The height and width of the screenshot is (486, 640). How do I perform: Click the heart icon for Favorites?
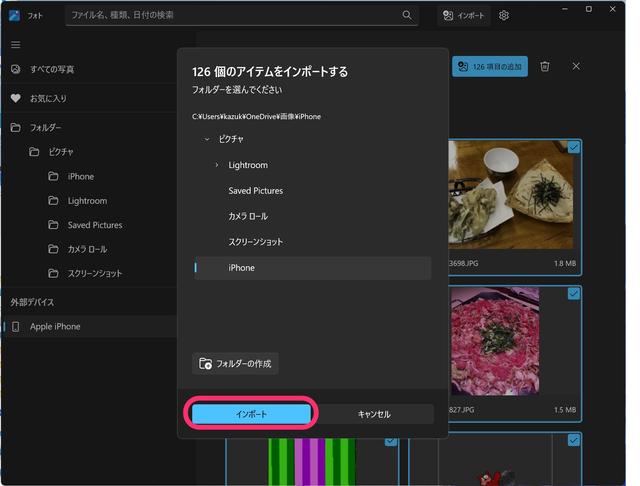point(15,99)
